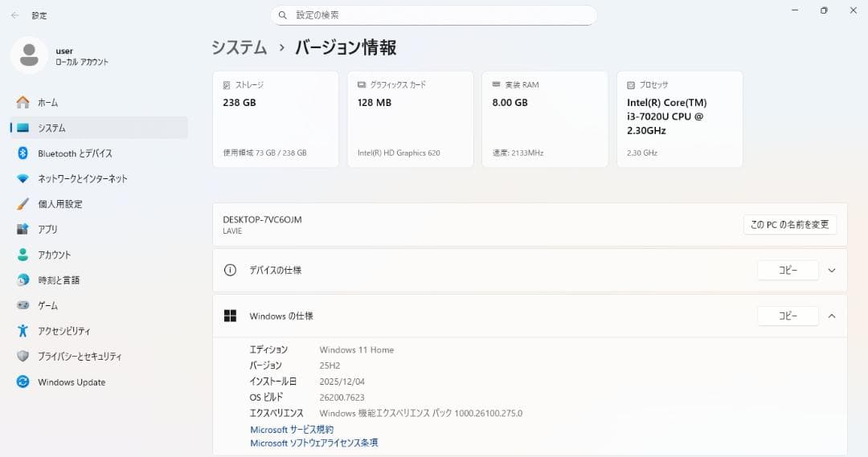
Task: Open the ストレージ 238 GB card
Action: 276,119
